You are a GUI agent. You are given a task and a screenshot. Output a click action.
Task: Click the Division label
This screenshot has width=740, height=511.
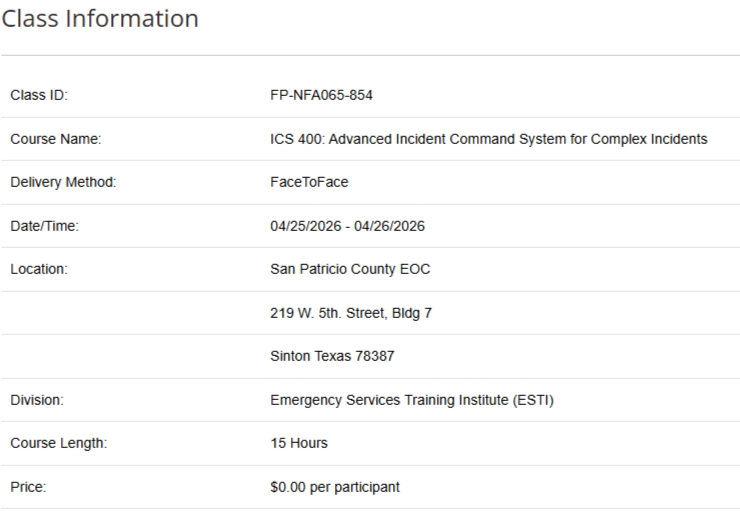tap(38, 400)
